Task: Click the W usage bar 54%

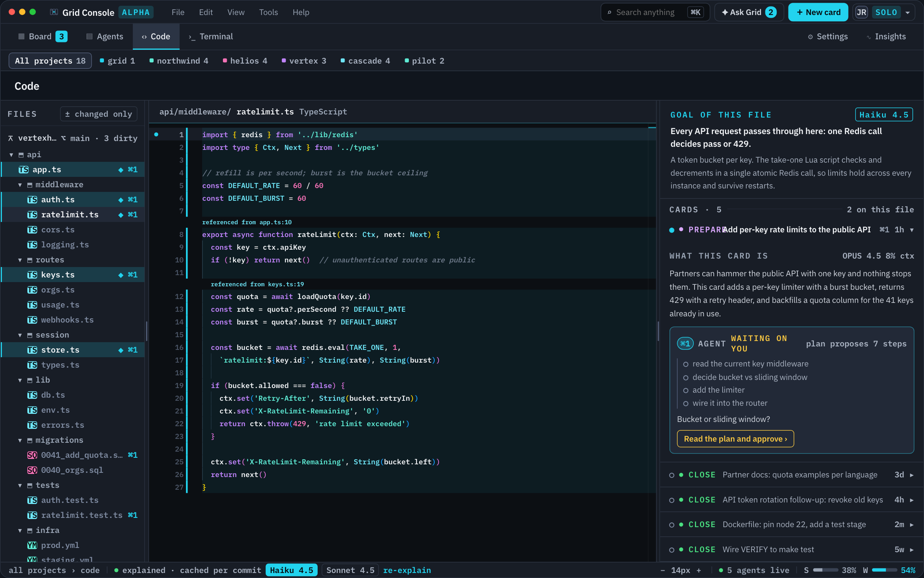Action: [x=885, y=570]
